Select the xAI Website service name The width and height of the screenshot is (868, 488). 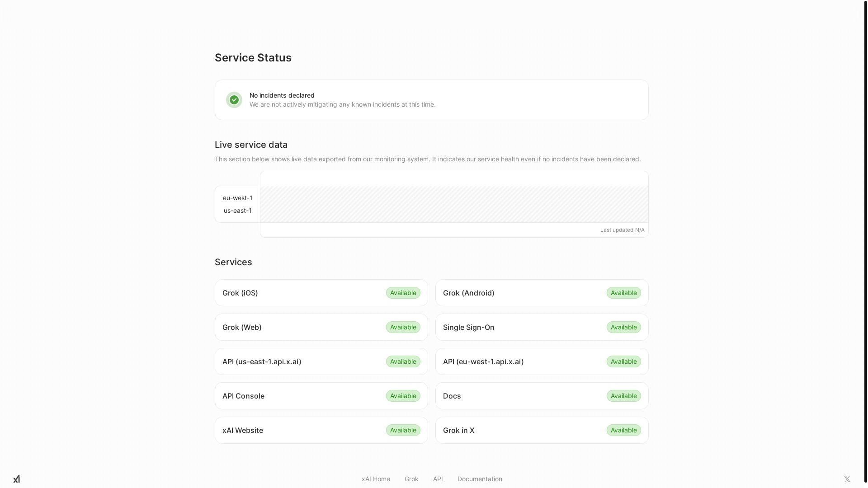243,430
